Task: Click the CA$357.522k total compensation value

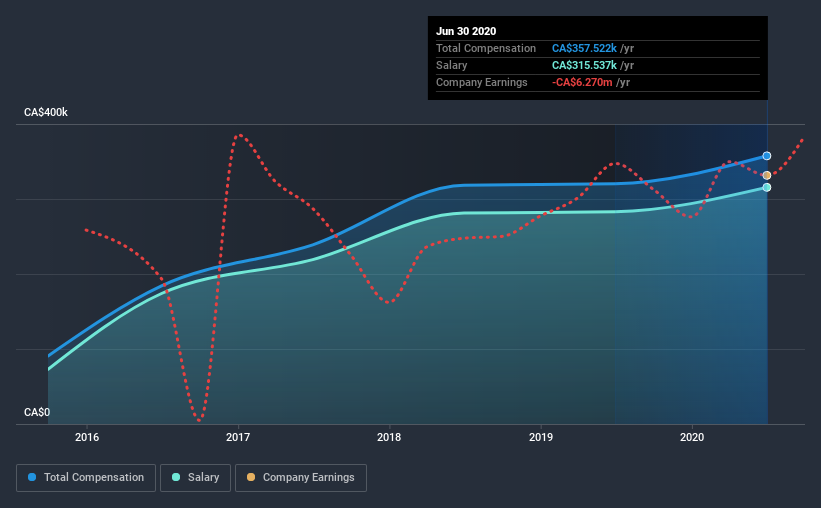Action: coord(584,48)
